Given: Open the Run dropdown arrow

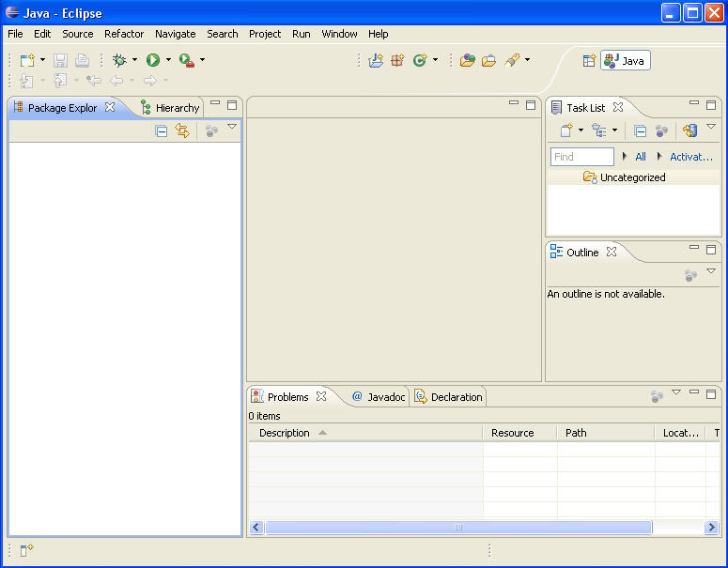Looking at the screenshot, I should click(x=168, y=60).
